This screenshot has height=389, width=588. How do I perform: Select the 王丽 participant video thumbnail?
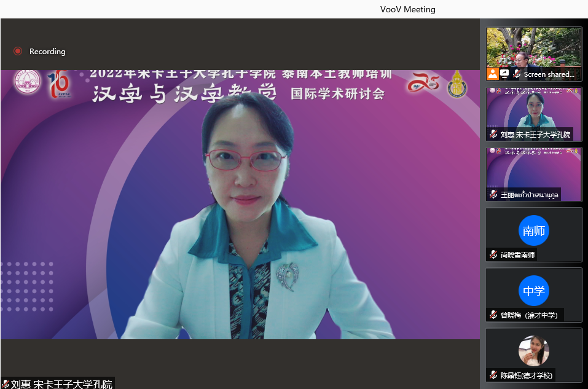(534, 175)
